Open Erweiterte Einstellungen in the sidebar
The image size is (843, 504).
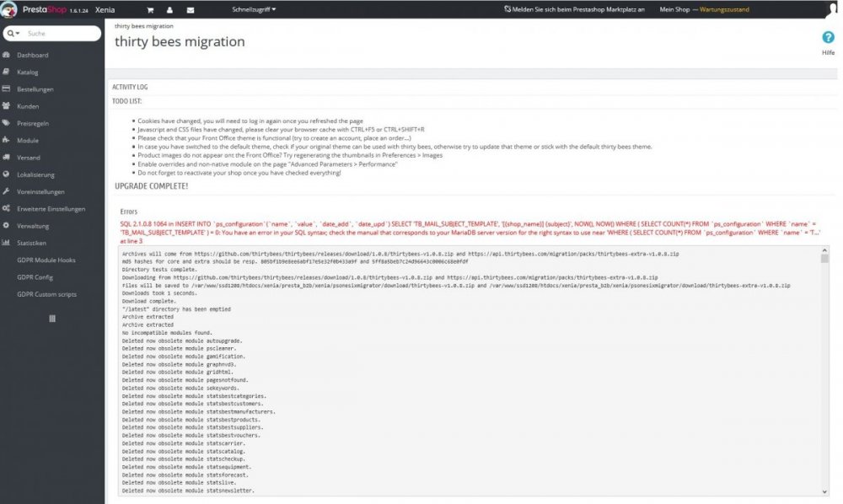[51, 208]
